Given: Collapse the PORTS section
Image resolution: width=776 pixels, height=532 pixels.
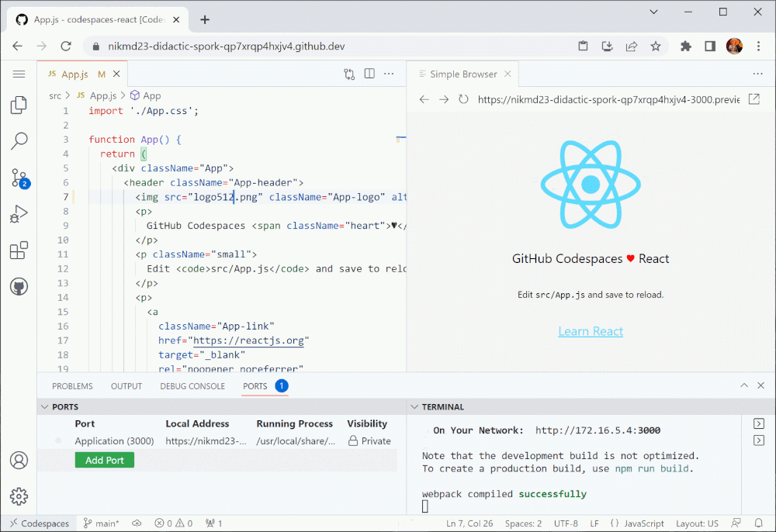Looking at the screenshot, I should click(x=43, y=406).
